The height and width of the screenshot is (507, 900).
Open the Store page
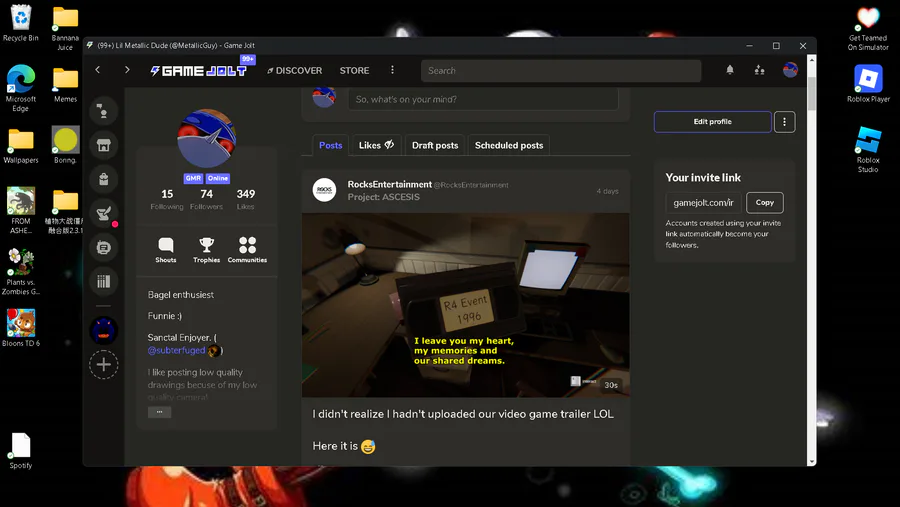coord(354,71)
